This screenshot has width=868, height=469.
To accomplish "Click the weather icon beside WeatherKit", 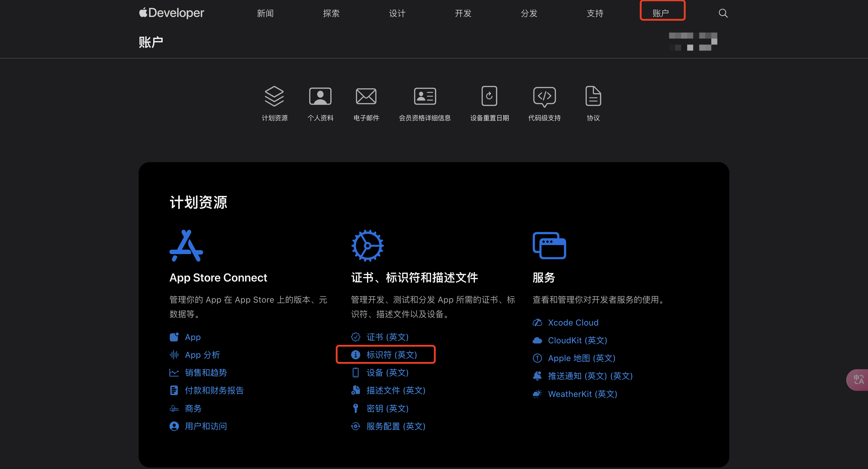I will (x=537, y=394).
